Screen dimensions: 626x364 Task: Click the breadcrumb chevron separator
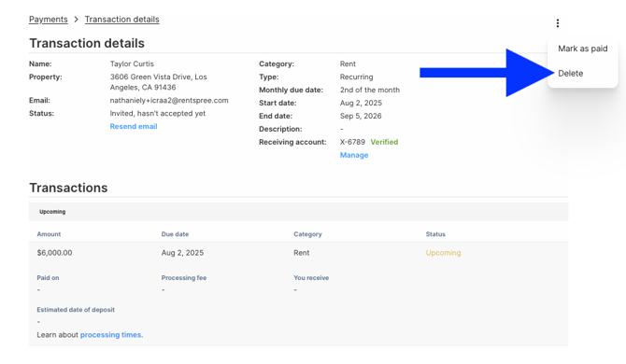[x=77, y=20]
